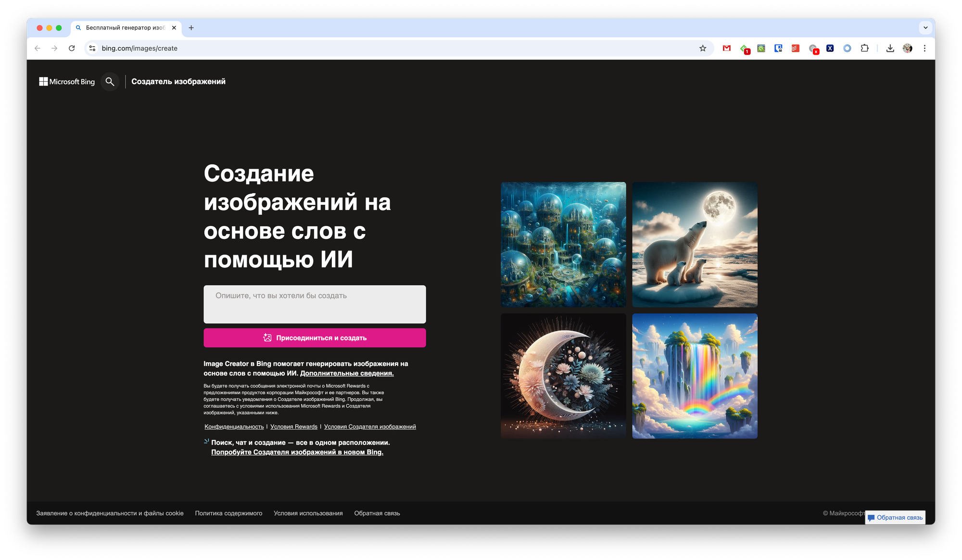Click the site information icon in address bar
This screenshot has width=962, height=560.
pos(92,48)
